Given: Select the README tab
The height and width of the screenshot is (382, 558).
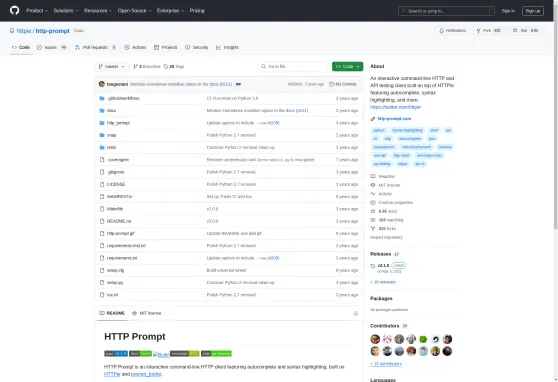Looking at the screenshot, I should click(x=112, y=313).
